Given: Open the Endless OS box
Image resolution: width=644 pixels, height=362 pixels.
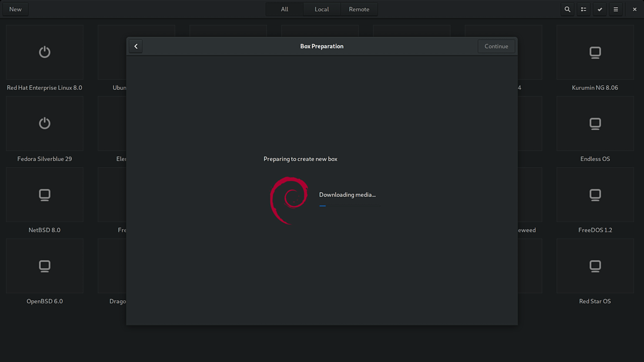Looking at the screenshot, I should [595, 123].
